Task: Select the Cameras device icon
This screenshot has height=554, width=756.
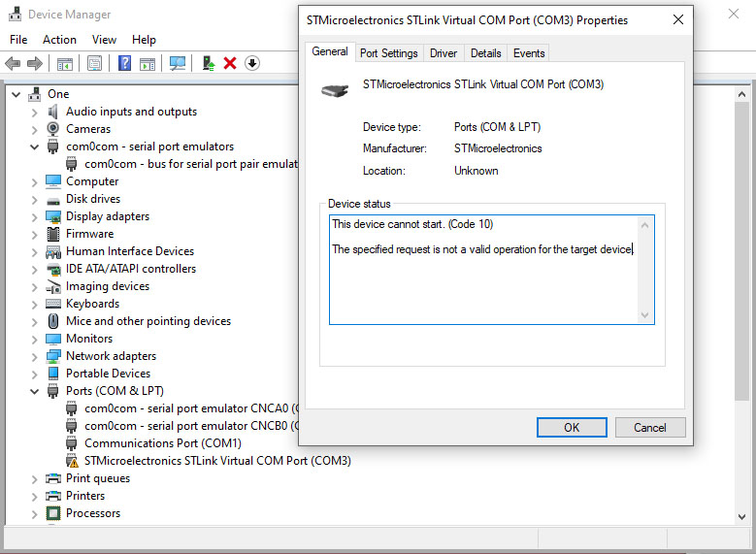Action: (x=53, y=129)
